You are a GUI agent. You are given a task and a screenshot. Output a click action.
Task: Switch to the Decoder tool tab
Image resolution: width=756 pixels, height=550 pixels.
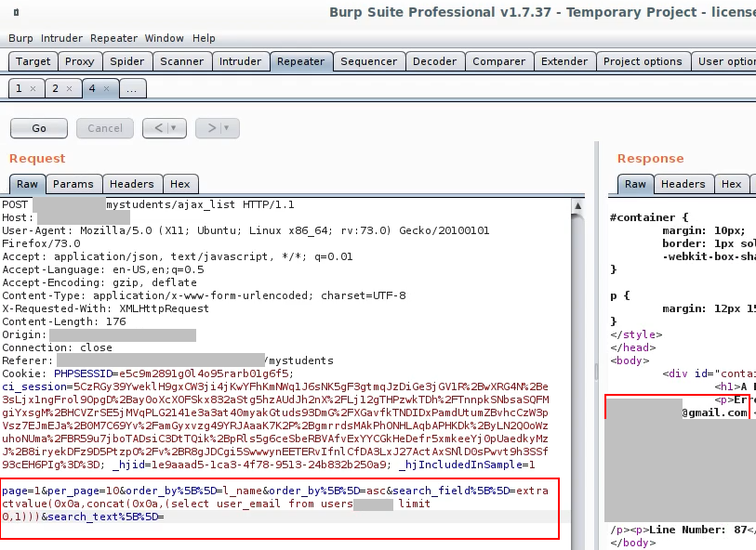coord(434,61)
